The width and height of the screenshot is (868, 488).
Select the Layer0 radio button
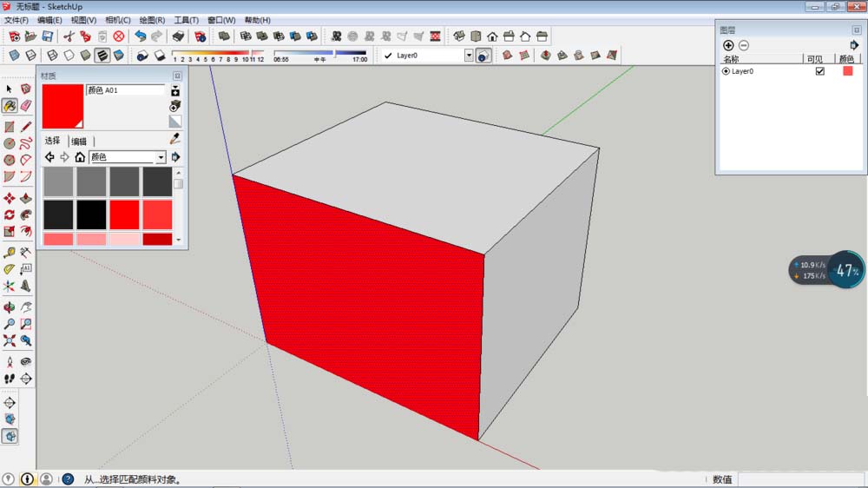[726, 71]
